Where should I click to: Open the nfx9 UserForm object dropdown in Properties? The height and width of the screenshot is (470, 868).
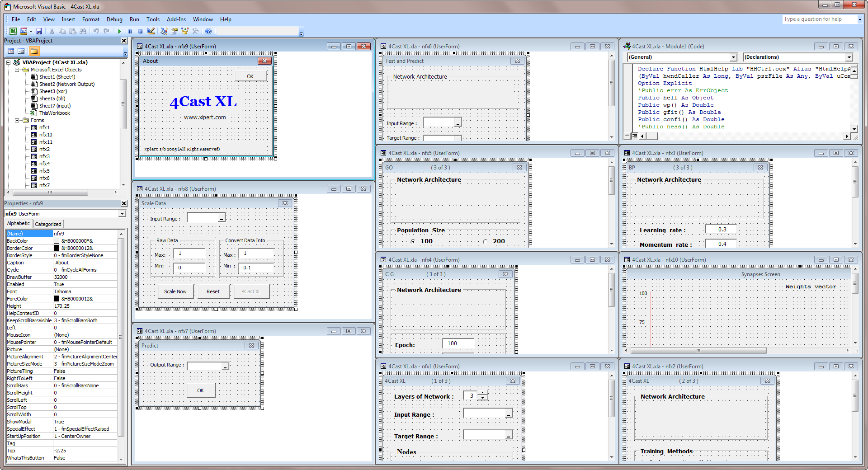[x=122, y=214]
